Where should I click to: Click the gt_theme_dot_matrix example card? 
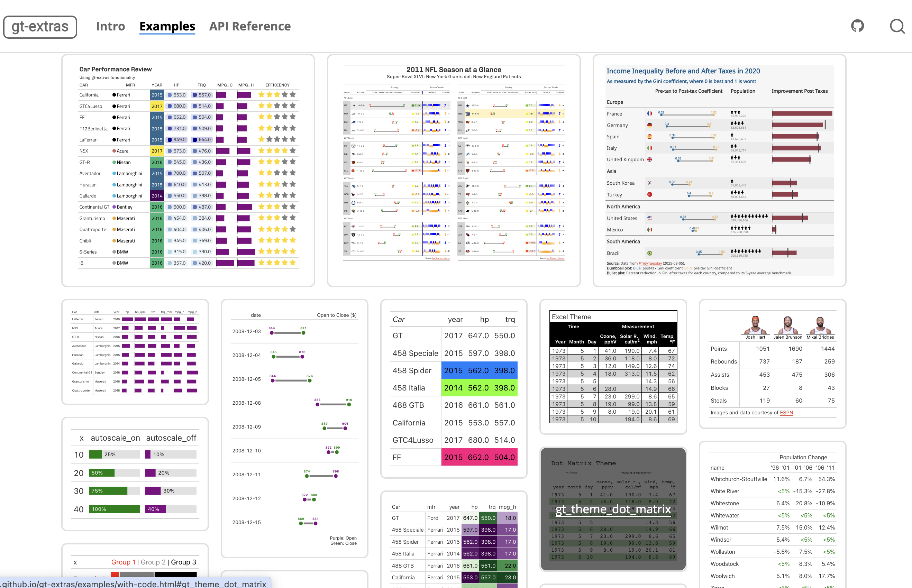613,509
